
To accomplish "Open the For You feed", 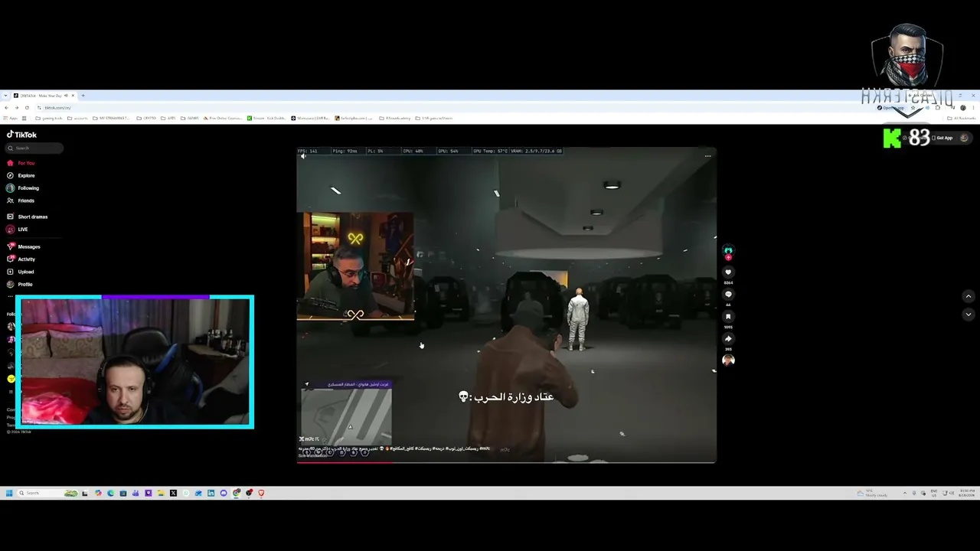I will coord(21,163).
